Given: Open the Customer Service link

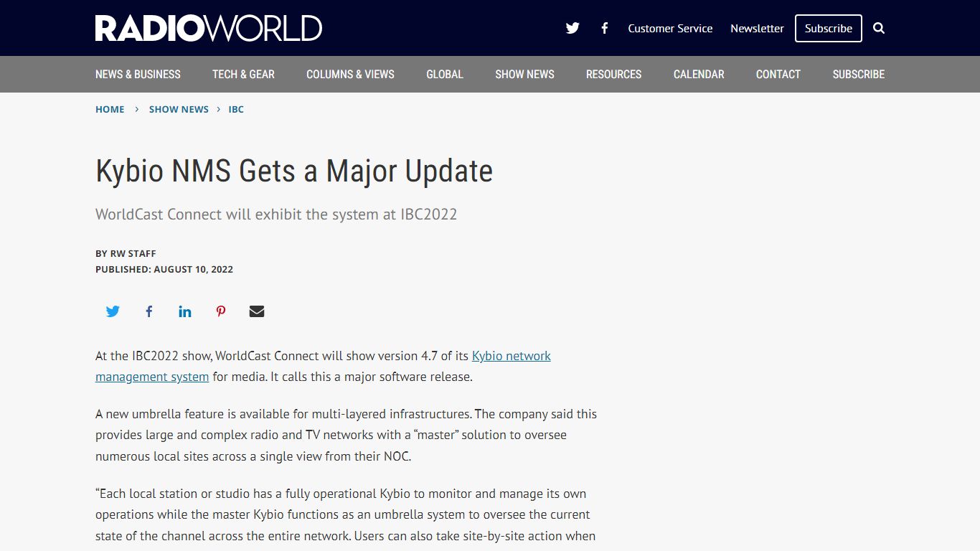Looking at the screenshot, I should click(670, 28).
